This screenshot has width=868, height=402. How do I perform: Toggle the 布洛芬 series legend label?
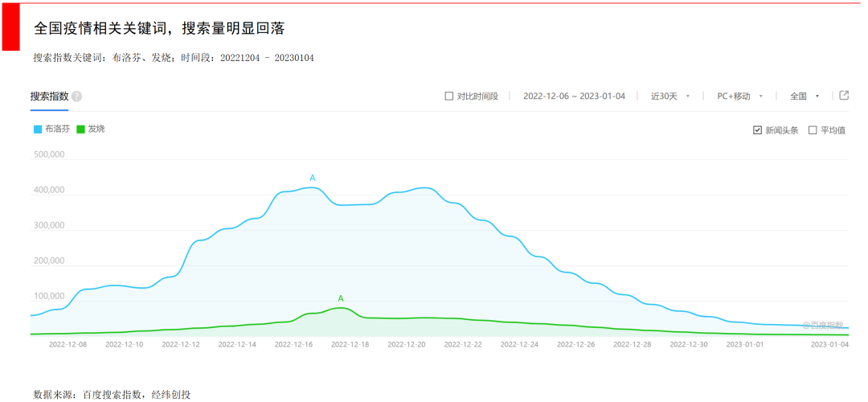click(x=57, y=129)
